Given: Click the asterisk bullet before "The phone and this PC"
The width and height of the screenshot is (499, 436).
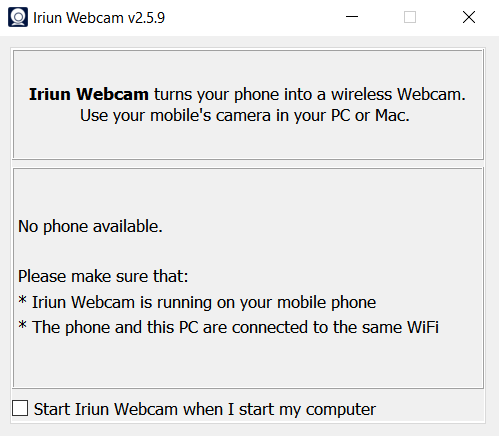Looking at the screenshot, I should (22, 325).
